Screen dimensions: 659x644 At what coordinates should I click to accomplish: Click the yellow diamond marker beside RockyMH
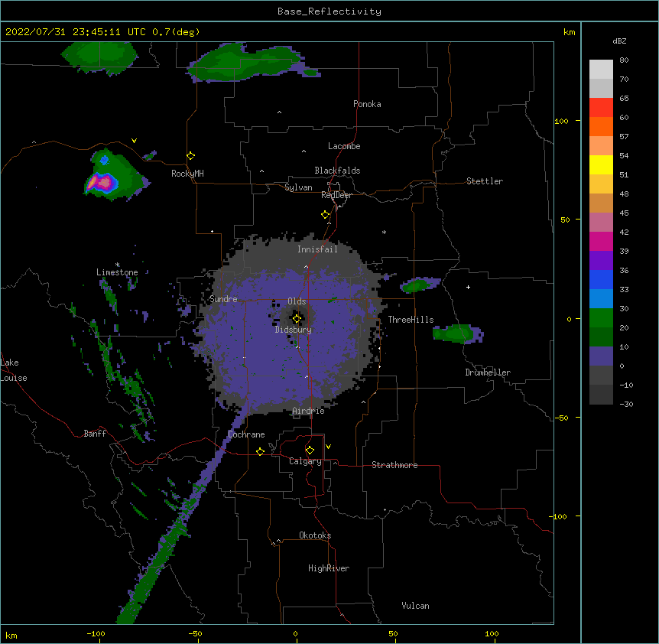190,156
